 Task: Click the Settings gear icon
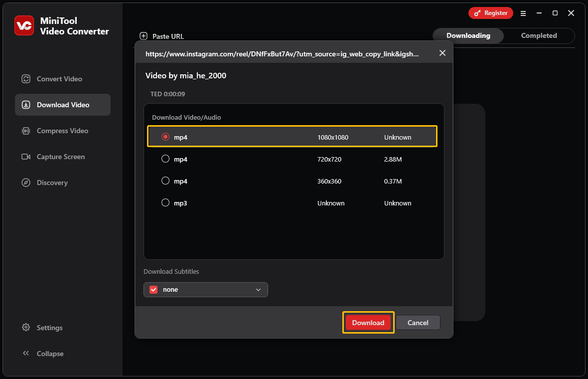(26, 327)
